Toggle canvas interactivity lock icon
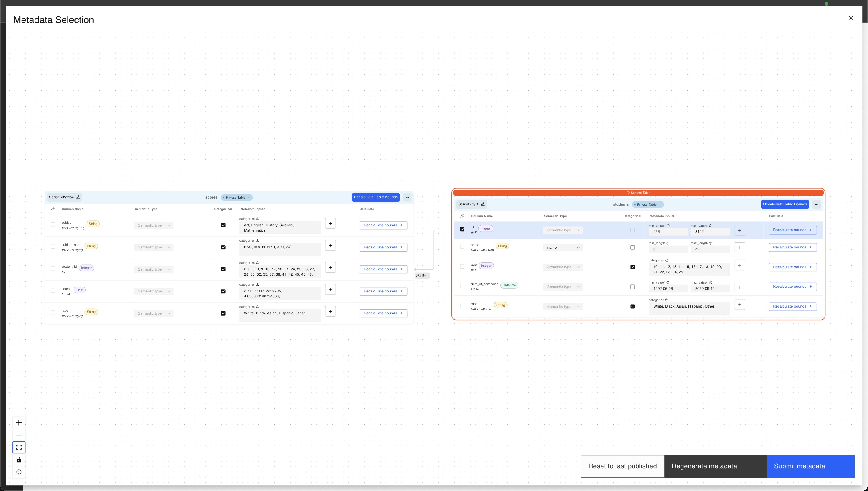Viewport: 868px width, 491px height. 19,460
